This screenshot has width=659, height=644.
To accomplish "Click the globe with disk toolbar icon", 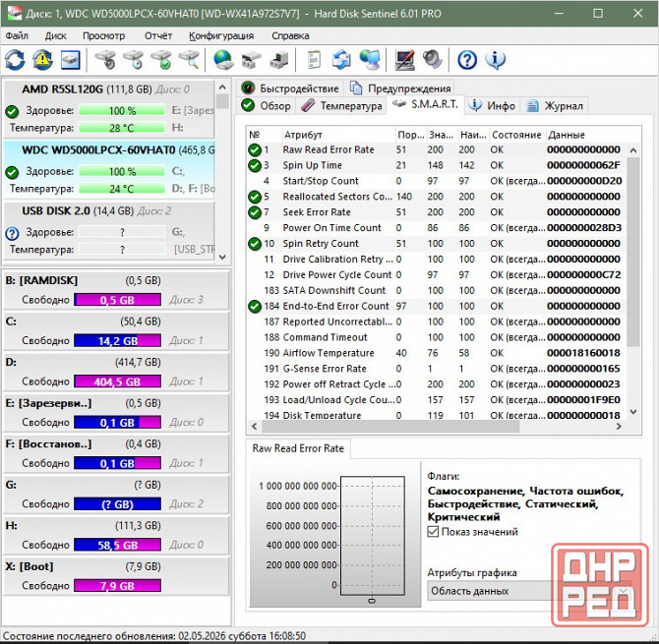I will point(223,60).
